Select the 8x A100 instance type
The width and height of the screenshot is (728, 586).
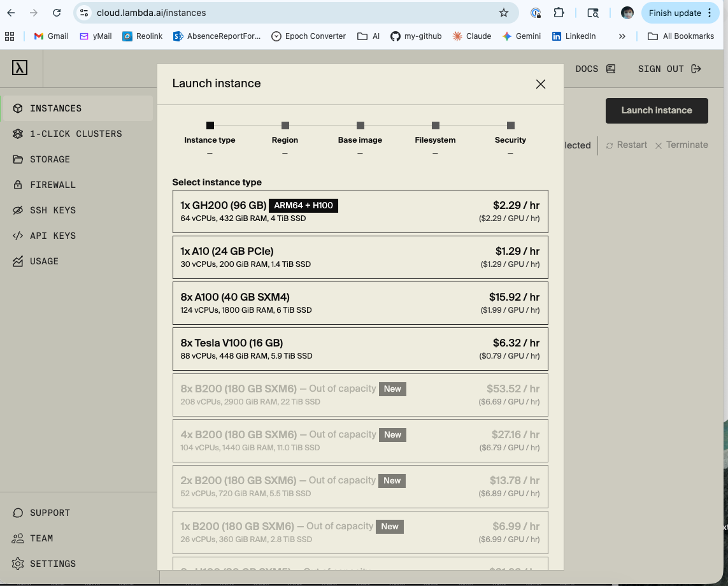click(360, 303)
